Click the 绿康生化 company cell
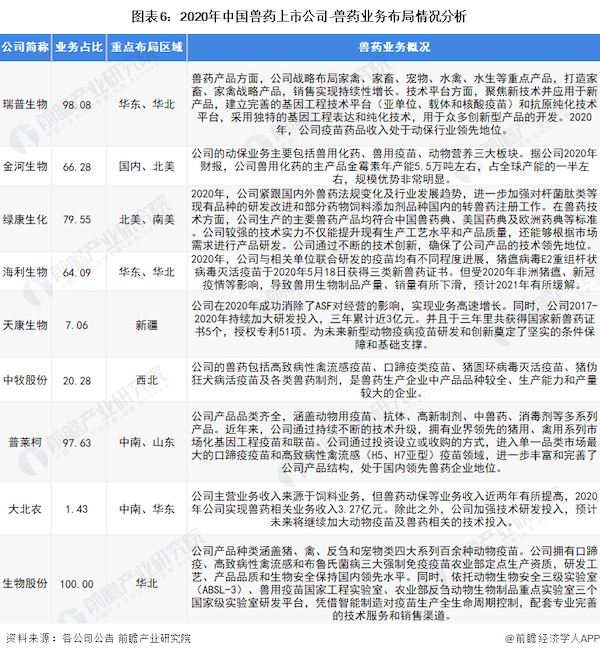This screenshot has height=655, width=600. 25,219
